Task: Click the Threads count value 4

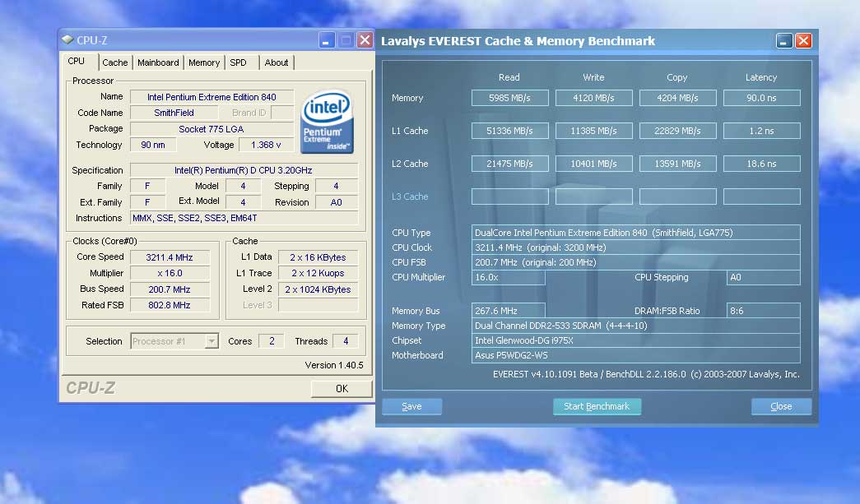Action: [346, 341]
